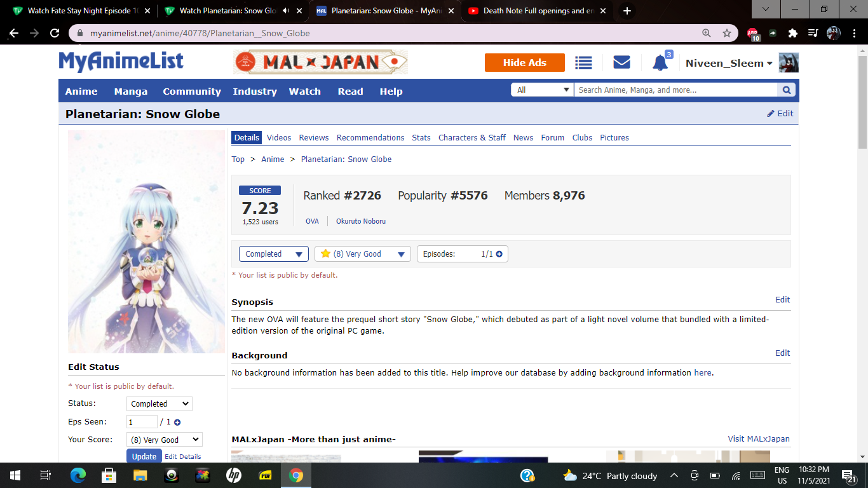Open the anime list icon in header
868x488 pixels.
click(x=583, y=62)
